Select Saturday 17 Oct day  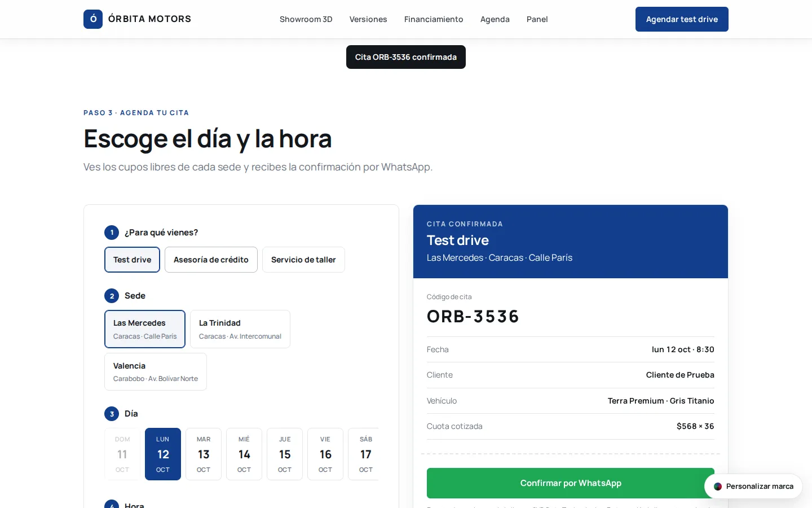click(x=364, y=454)
